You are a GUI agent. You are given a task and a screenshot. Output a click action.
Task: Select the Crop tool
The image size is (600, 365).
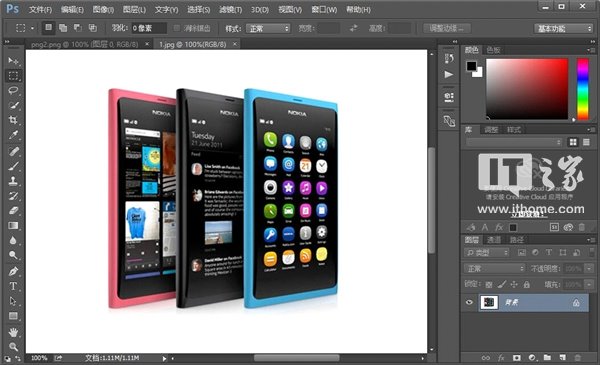(x=13, y=120)
